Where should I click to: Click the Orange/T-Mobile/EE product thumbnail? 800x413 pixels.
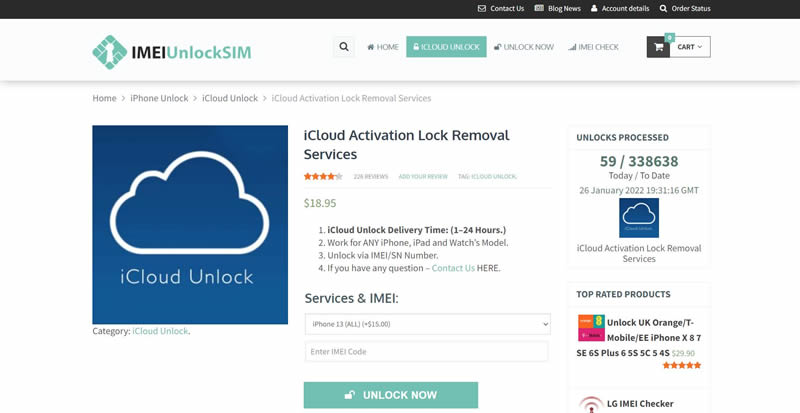[591, 328]
